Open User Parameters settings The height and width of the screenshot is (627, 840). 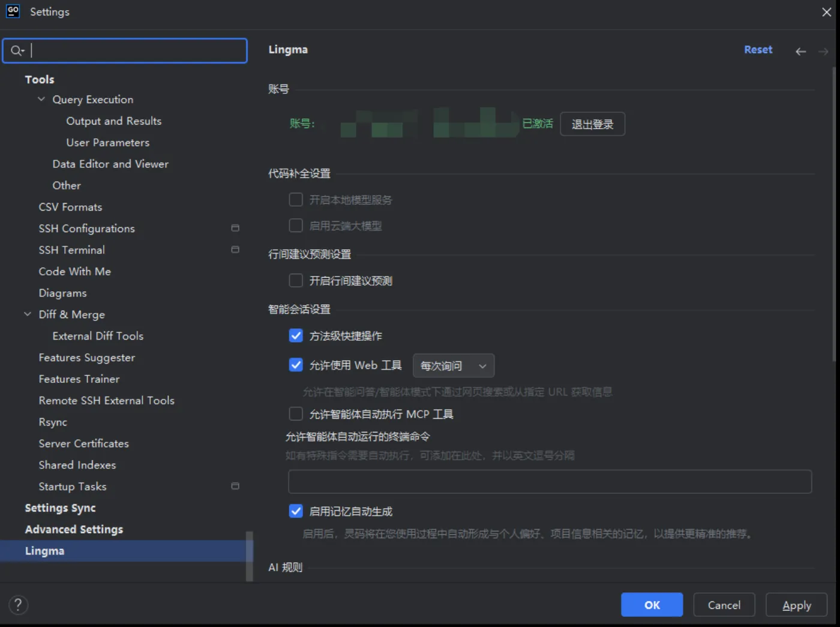(x=108, y=142)
